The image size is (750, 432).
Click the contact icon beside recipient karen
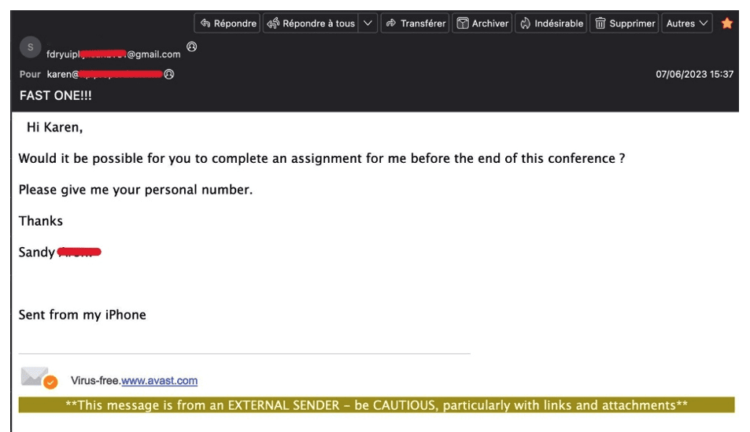tap(169, 74)
